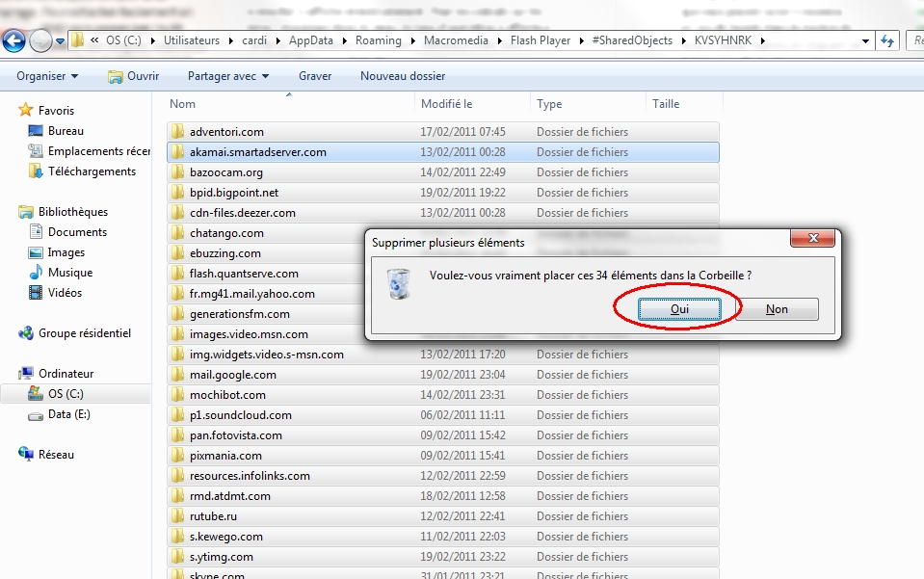Expand the chevron after AppData breadcrumb
The width and height of the screenshot is (924, 579).
(344, 40)
